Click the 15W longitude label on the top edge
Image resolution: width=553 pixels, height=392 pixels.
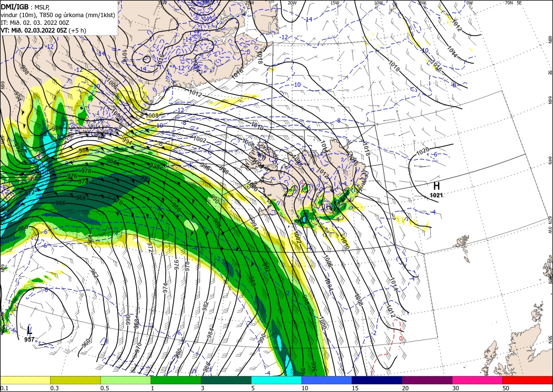pos(335,3)
